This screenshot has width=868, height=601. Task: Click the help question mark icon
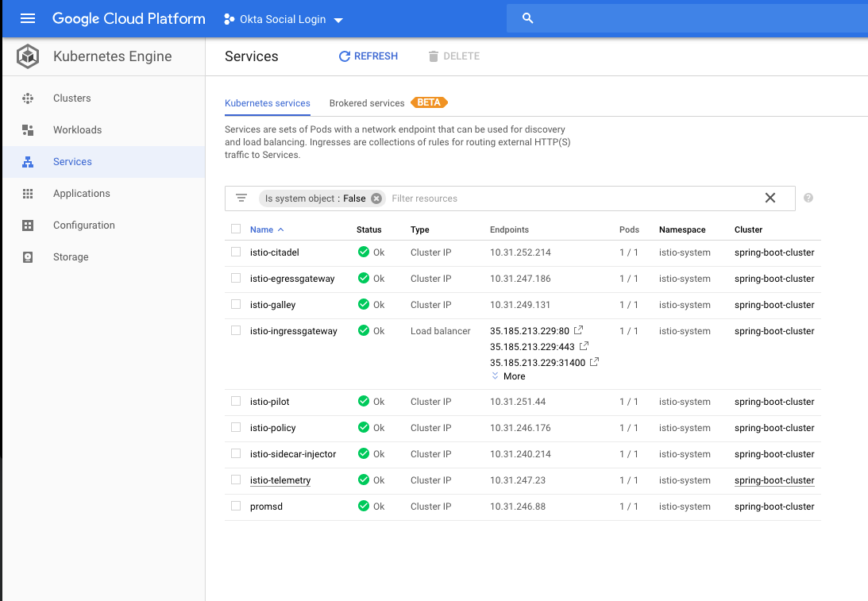pyautogui.click(x=808, y=198)
